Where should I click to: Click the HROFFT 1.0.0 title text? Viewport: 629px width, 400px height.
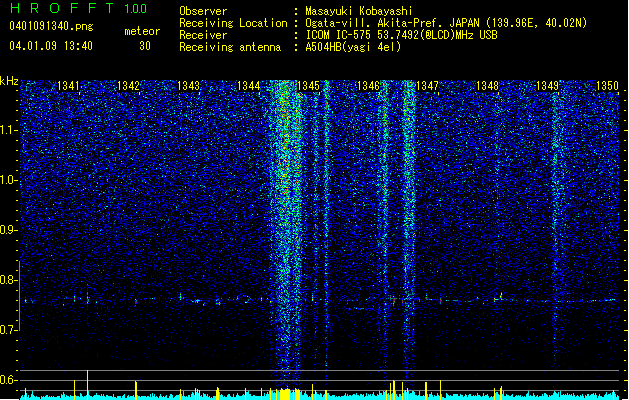coord(79,8)
